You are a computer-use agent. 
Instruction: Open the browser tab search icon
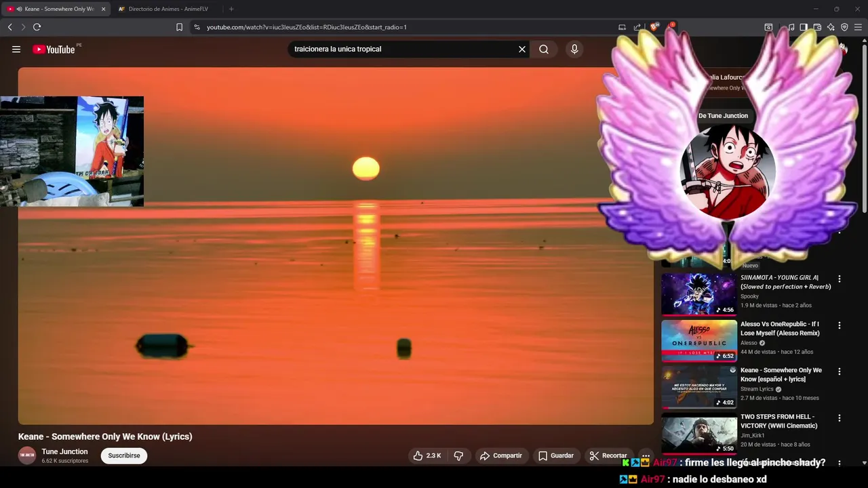(768, 27)
